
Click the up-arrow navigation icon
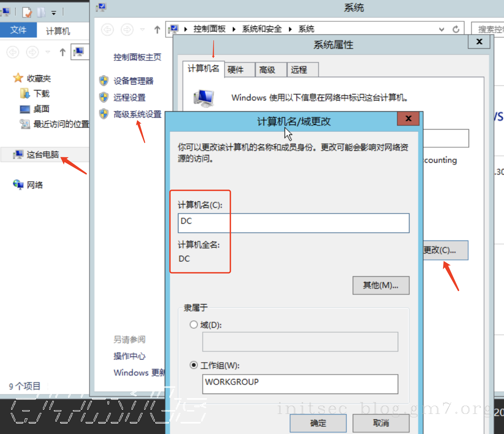coord(157,29)
